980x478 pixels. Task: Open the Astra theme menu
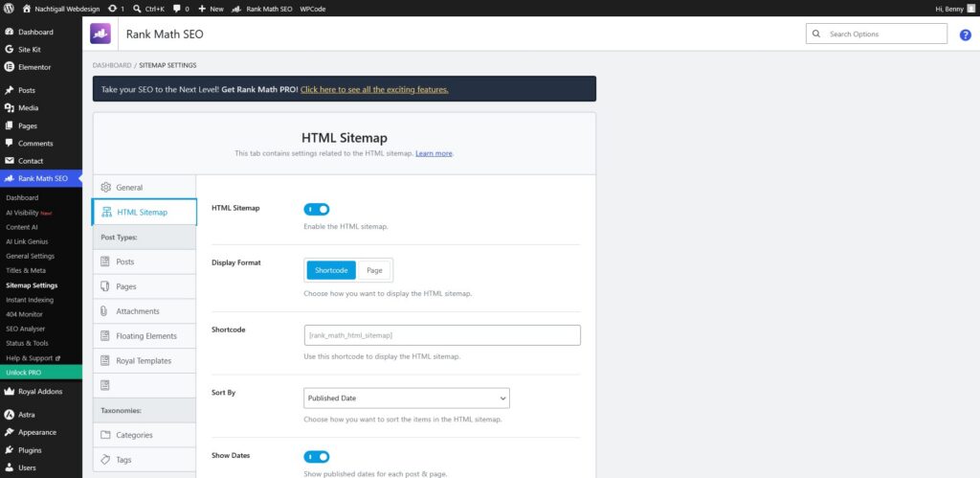tap(40, 414)
